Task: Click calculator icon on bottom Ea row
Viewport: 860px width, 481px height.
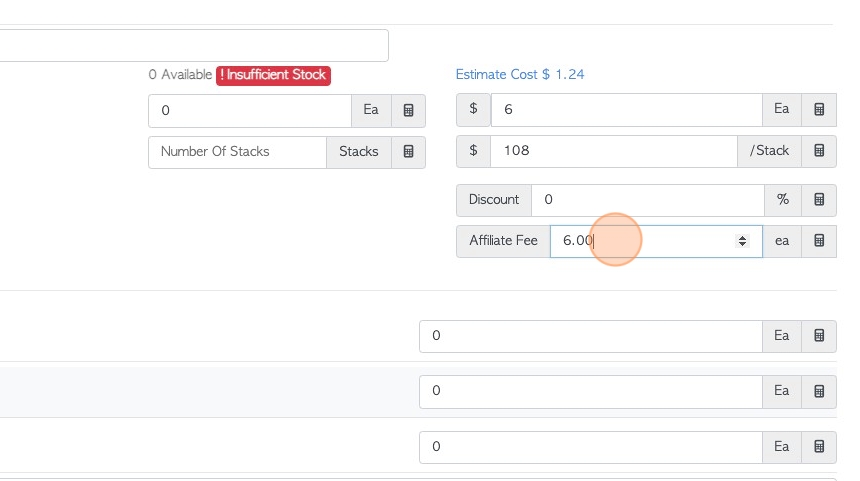Action: (819, 446)
